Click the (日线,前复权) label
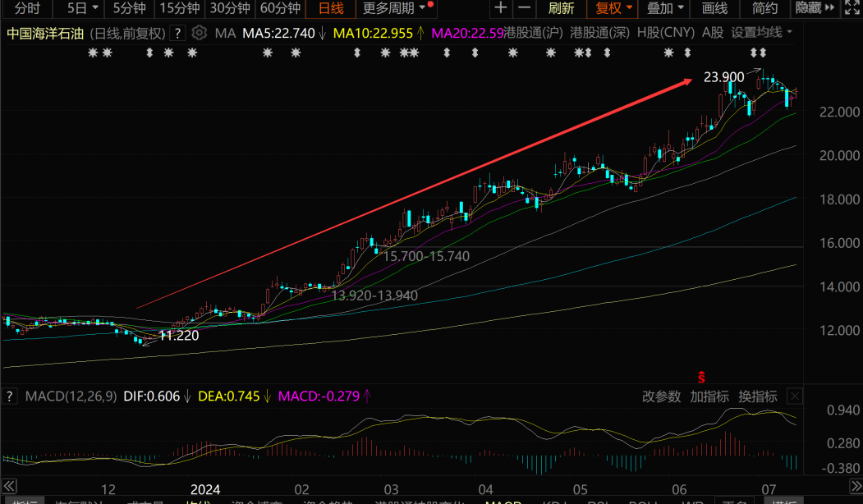 click(x=128, y=34)
